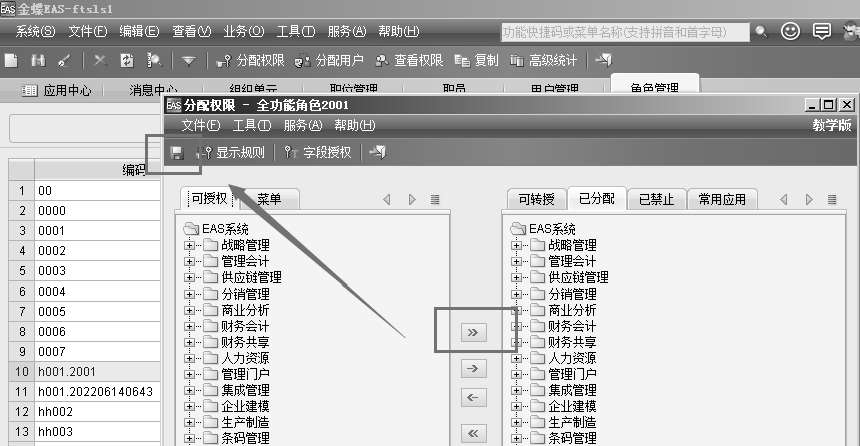Click the 分配权限 toolbar button
The height and width of the screenshot is (446, 860).
(251, 60)
